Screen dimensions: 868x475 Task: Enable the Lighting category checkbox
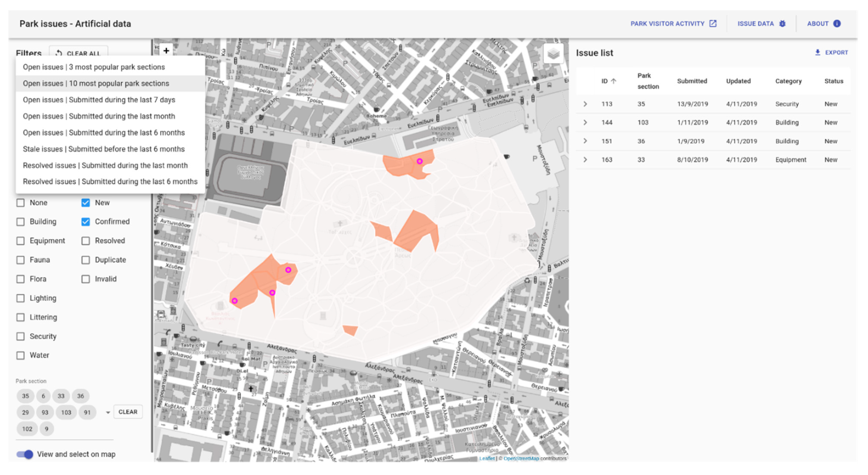[x=20, y=298]
